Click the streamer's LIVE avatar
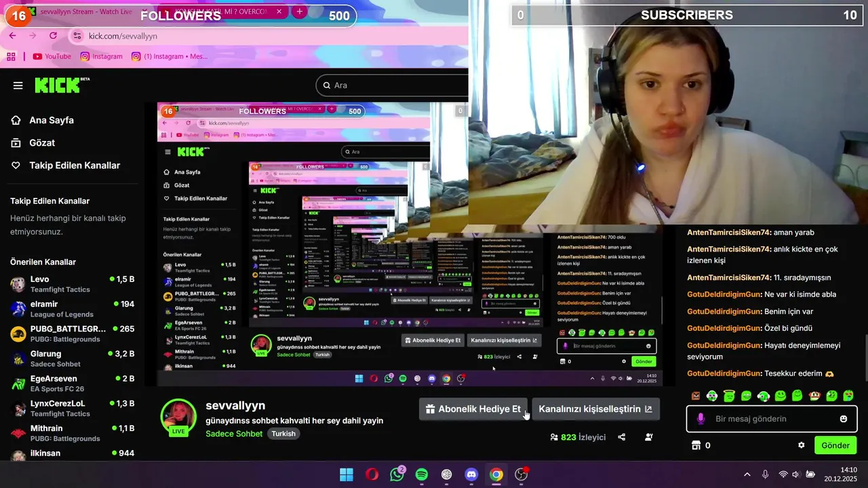This screenshot has height=488, width=868. tap(178, 417)
